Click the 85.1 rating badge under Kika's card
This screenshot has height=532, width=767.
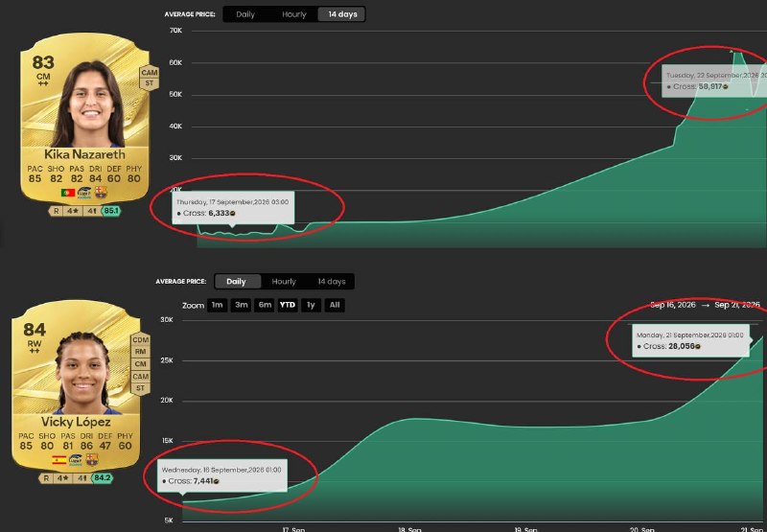pyautogui.click(x=110, y=211)
